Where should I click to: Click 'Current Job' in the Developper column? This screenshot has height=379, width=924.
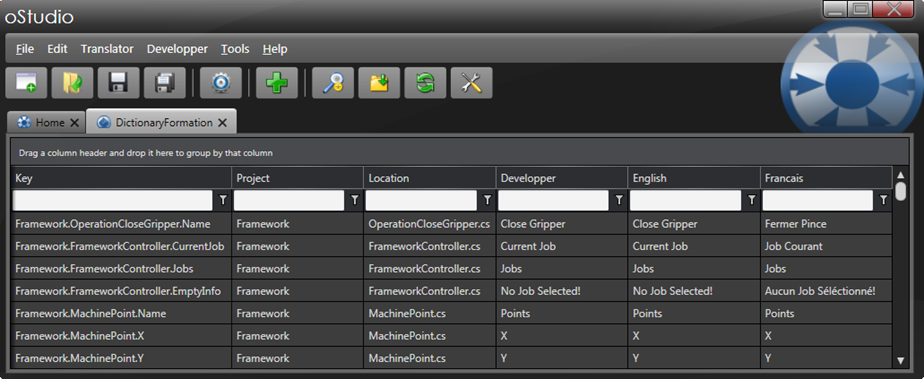(562, 246)
